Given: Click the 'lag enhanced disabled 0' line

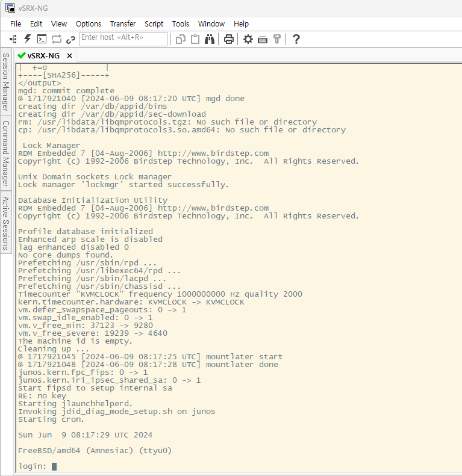Looking at the screenshot, I should [73, 247].
